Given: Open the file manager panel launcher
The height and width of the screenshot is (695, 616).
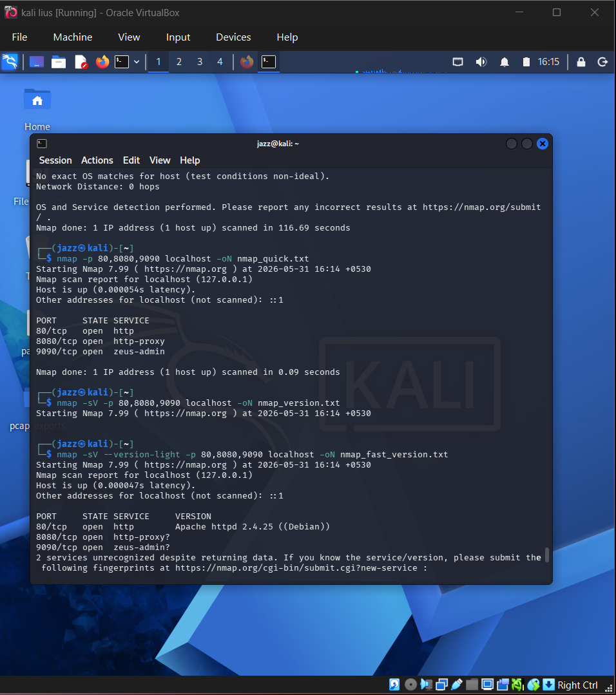Looking at the screenshot, I should (x=59, y=62).
